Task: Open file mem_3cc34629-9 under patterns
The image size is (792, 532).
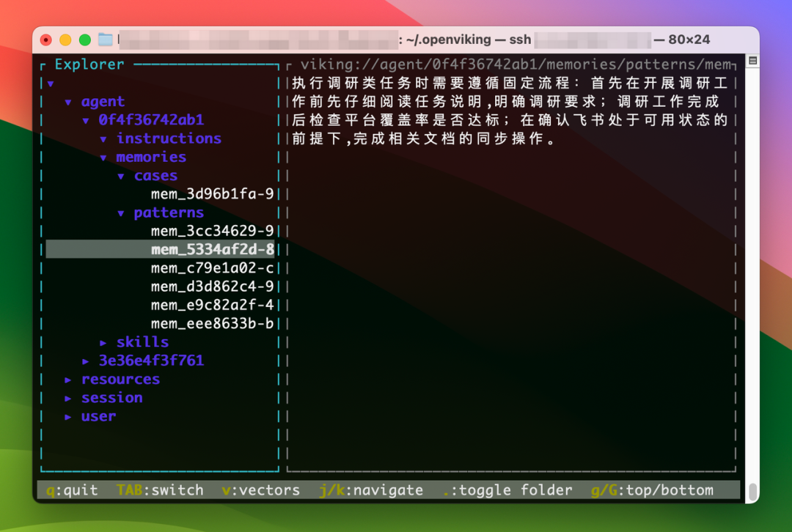Action: pos(212,231)
